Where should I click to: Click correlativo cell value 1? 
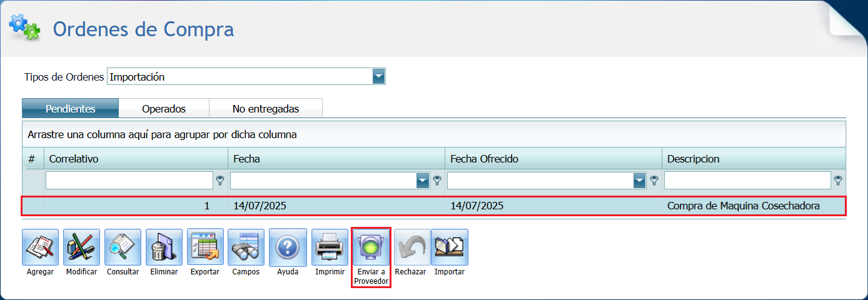(x=207, y=206)
